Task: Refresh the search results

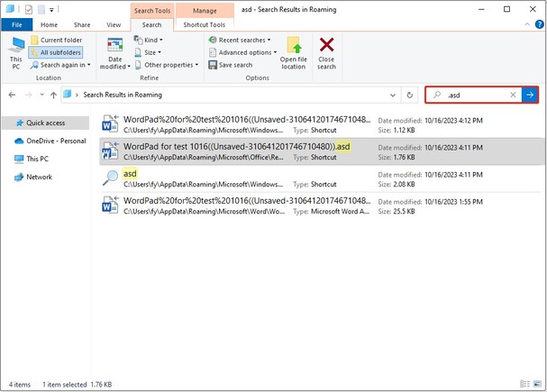Action: click(x=409, y=95)
